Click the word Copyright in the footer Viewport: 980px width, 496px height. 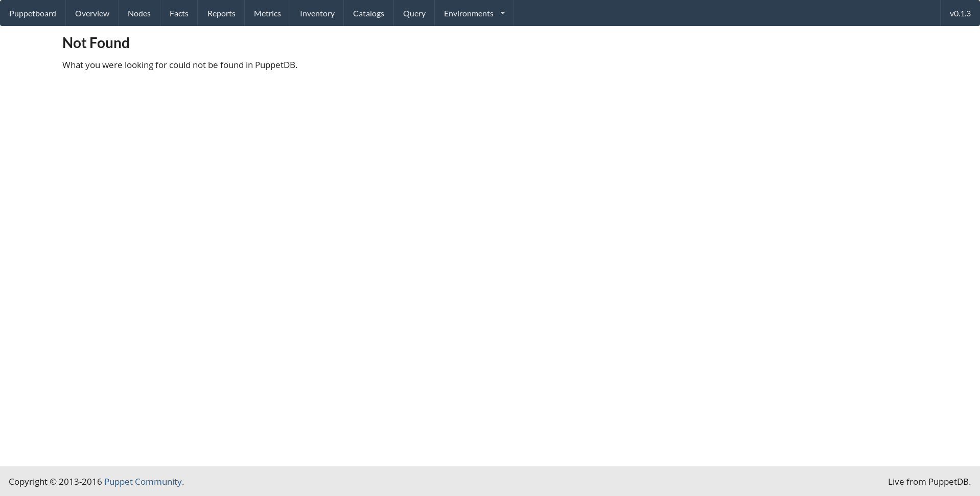pos(28,482)
